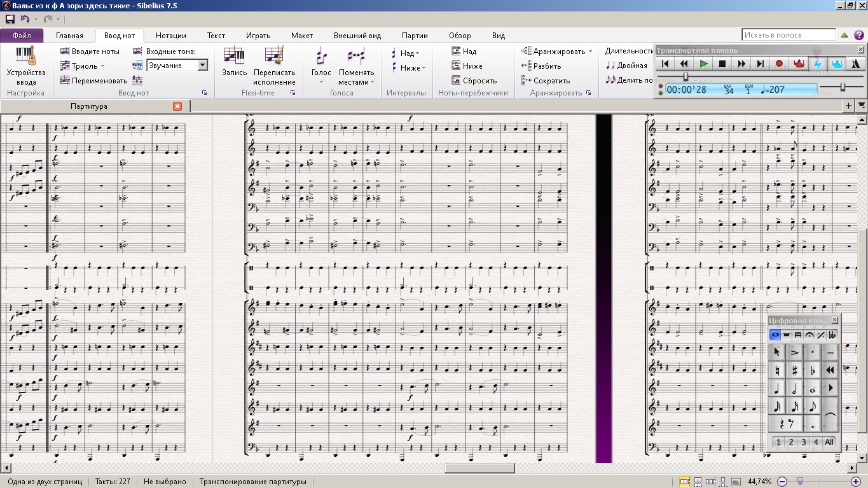Expand the Поменять местами dropdown

372,81
